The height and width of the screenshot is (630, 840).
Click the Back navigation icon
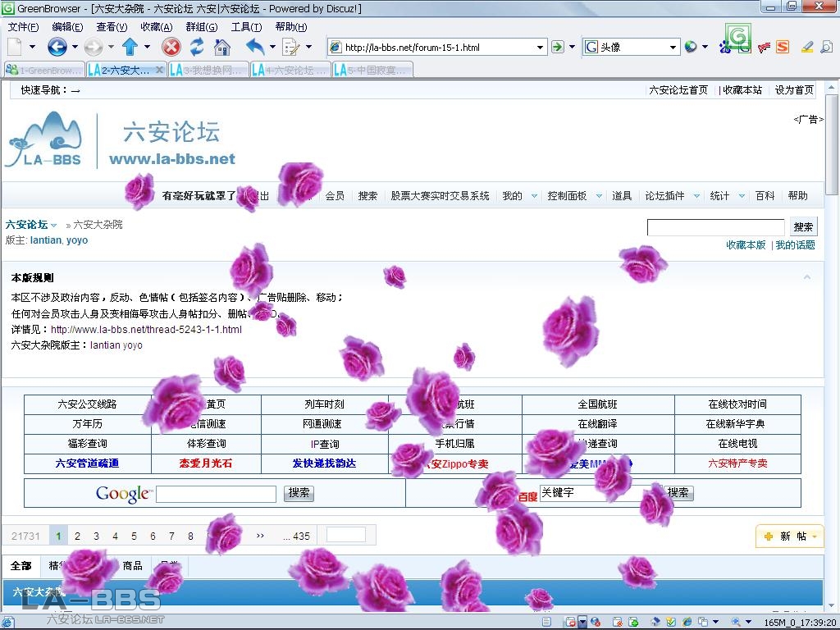(x=56, y=47)
